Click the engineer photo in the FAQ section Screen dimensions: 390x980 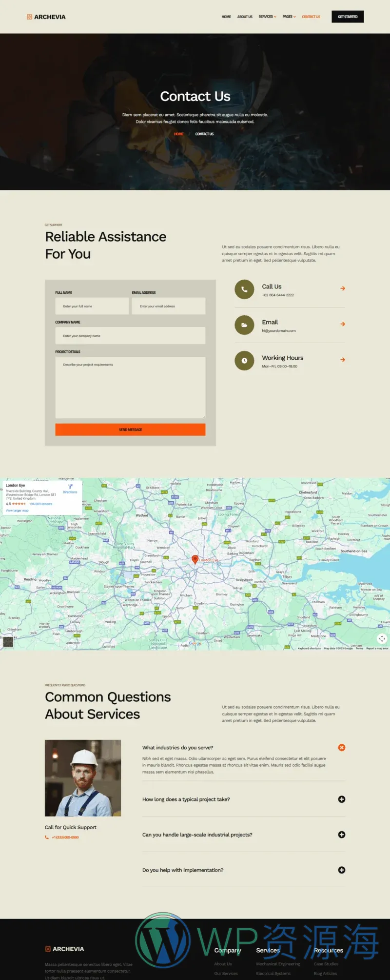(83, 778)
